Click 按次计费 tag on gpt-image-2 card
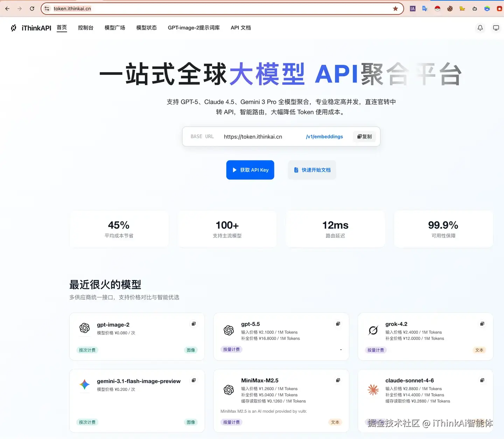 tap(87, 350)
